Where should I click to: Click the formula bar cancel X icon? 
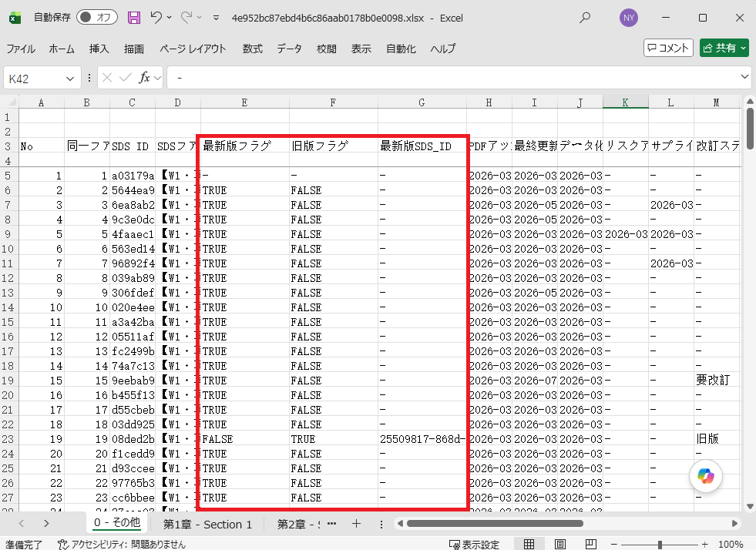point(107,78)
